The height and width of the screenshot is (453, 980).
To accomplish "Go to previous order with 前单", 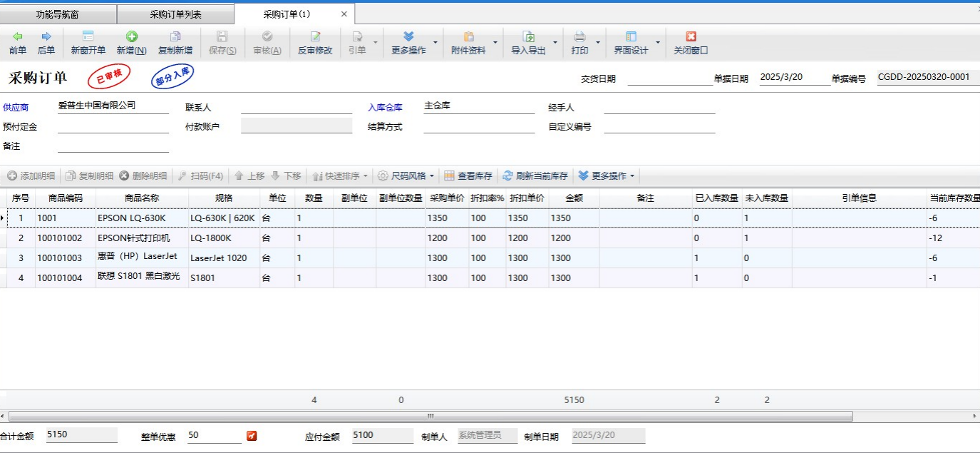I will pyautogui.click(x=18, y=43).
